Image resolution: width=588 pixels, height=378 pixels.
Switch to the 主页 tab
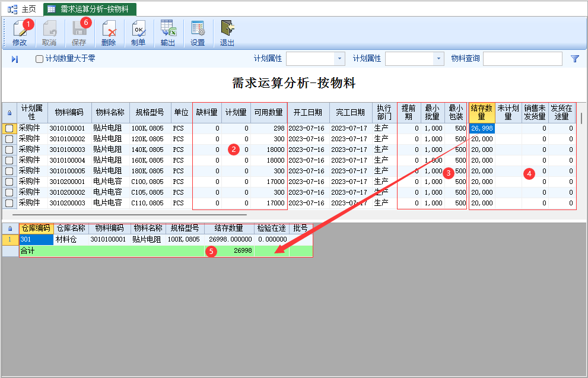[23, 9]
